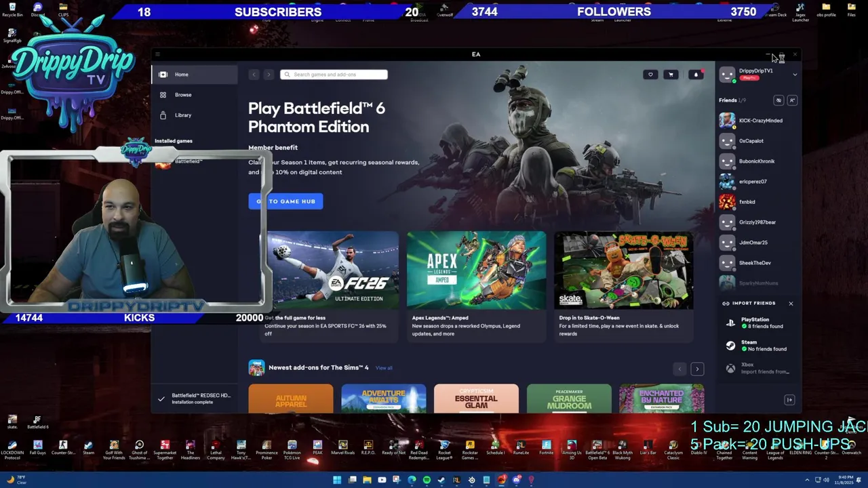868x488 pixels.
Task: Open friend SheekTheDev
Action: point(757,263)
